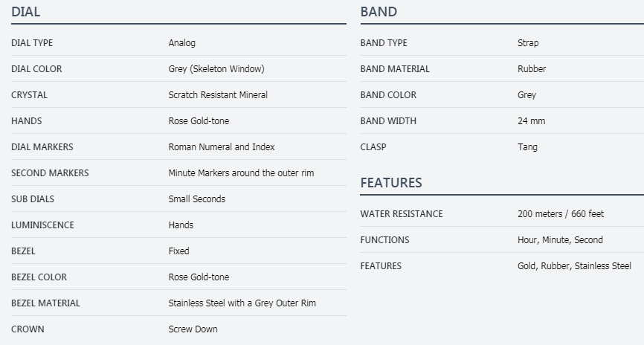Select 'Roman Numeral and Index' text
This screenshot has height=345, width=644.
pos(222,147)
